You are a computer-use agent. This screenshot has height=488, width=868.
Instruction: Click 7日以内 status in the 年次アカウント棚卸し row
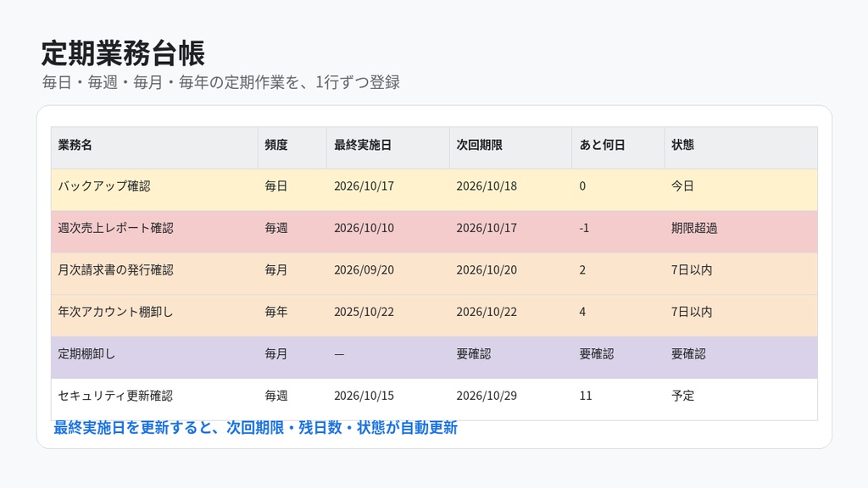tap(741, 315)
